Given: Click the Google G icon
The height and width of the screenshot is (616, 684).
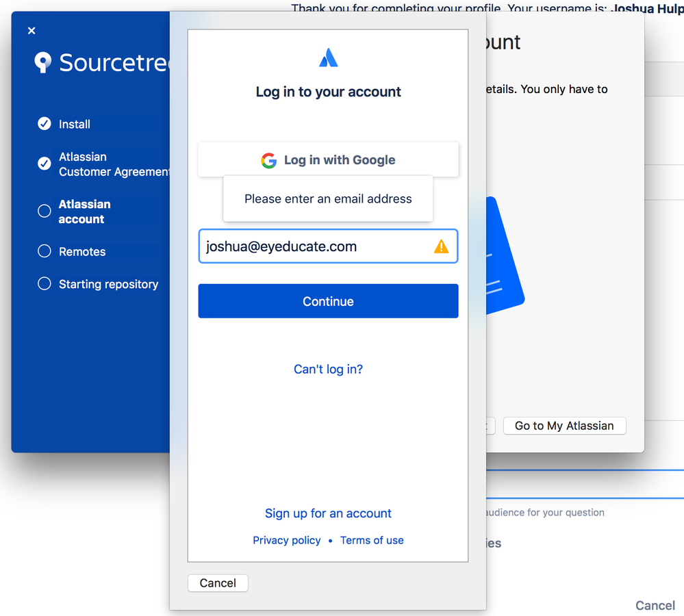Looking at the screenshot, I should (268, 160).
